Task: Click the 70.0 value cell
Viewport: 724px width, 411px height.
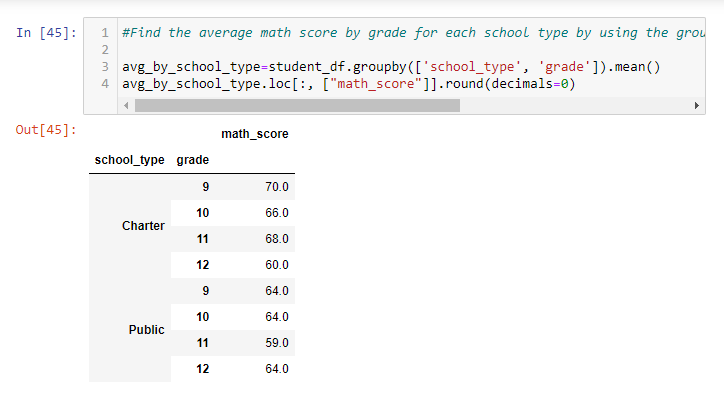Action: [277, 187]
